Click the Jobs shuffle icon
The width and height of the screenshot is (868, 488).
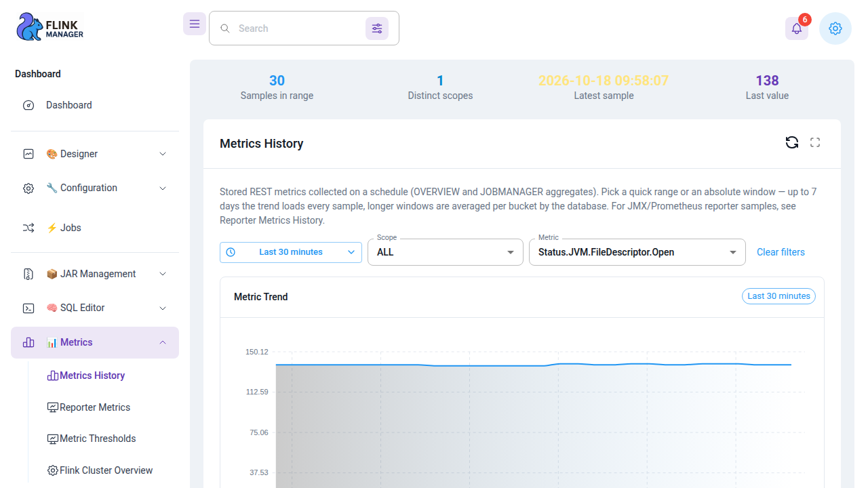pyautogui.click(x=28, y=228)
